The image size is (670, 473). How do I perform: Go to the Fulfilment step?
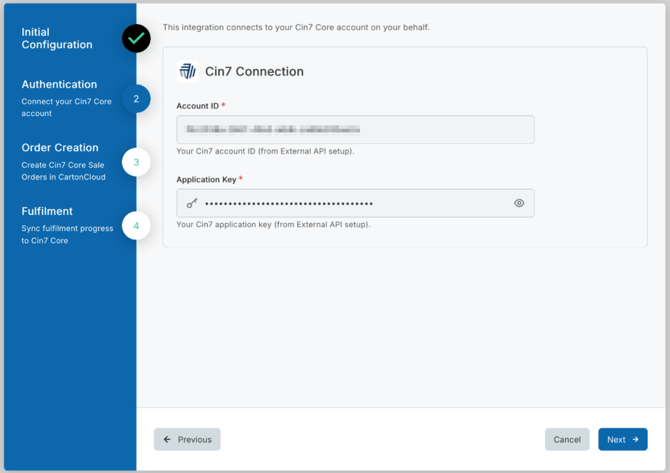pos(47,211)
